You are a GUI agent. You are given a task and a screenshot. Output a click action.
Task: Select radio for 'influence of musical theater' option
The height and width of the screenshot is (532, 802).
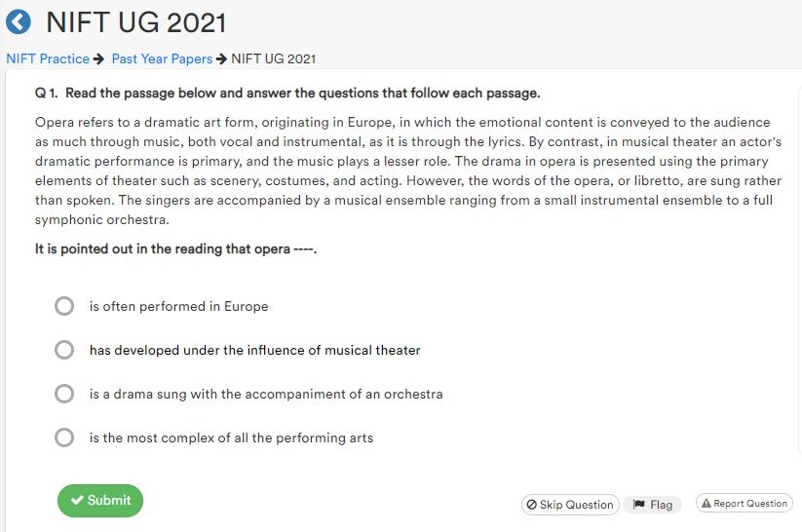(x=64, y=350)
